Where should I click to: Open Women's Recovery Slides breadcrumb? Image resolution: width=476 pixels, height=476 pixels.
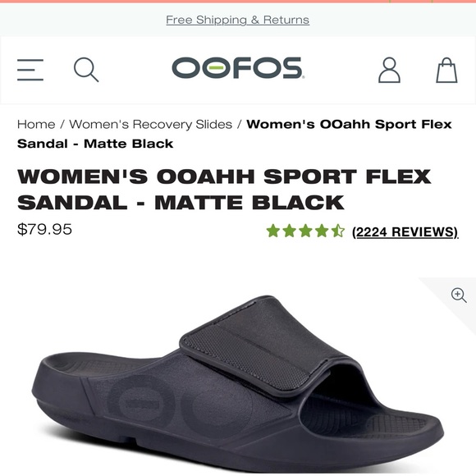[x=150, y=125]
